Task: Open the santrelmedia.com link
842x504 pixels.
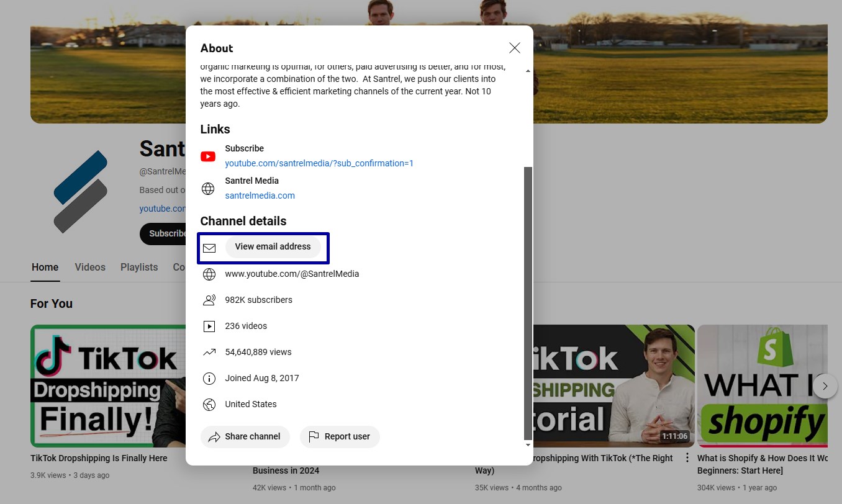Action: coord(260,196)
